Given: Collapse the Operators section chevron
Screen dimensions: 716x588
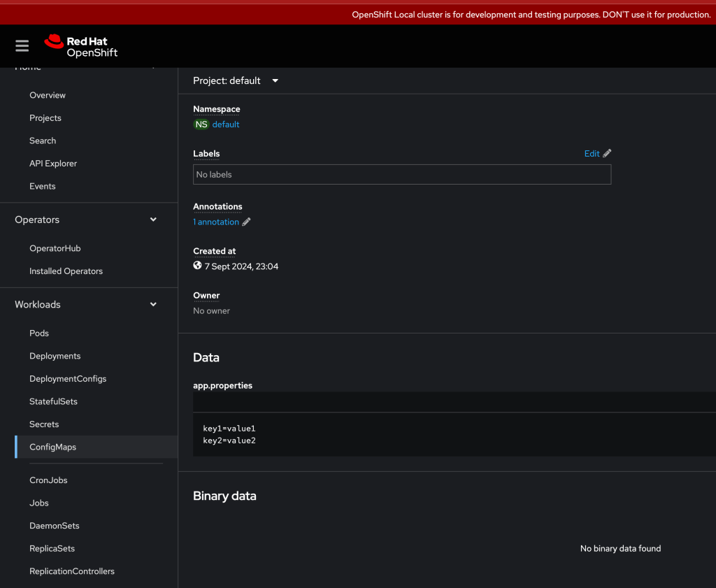Looking at the screenshot, I should (153, 220).
